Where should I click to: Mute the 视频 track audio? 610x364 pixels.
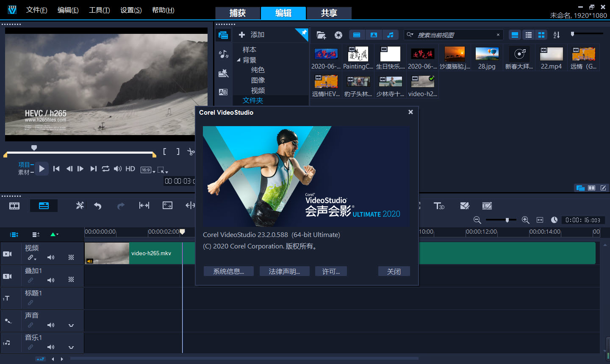click(51, 257)
